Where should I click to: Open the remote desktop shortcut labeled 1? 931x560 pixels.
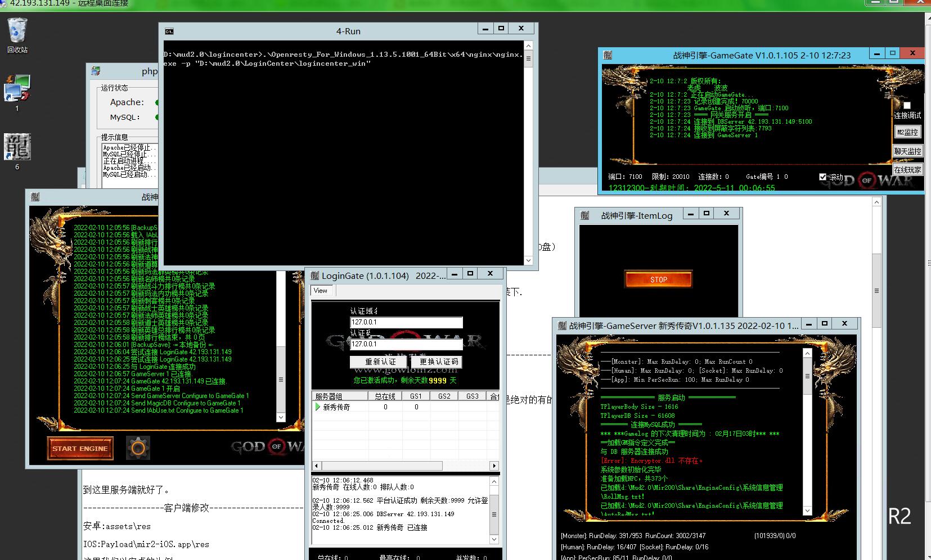pyautogui.click(x=17, y=89)
